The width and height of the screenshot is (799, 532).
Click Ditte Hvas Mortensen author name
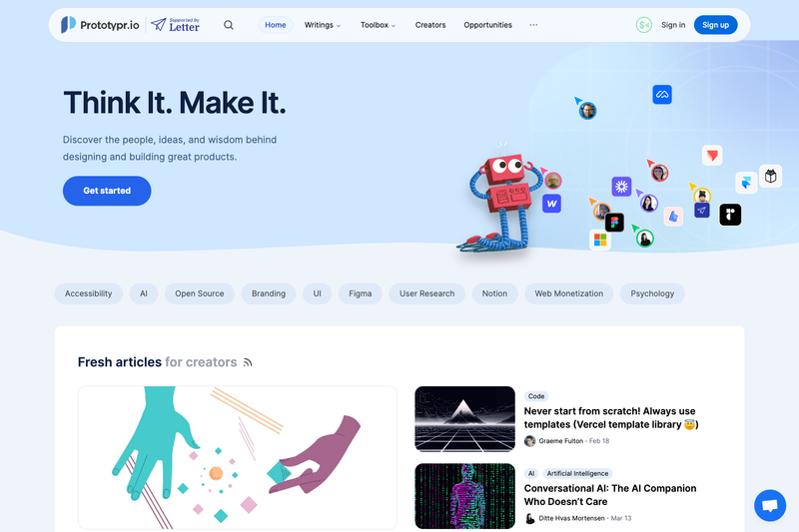[571, 518]
